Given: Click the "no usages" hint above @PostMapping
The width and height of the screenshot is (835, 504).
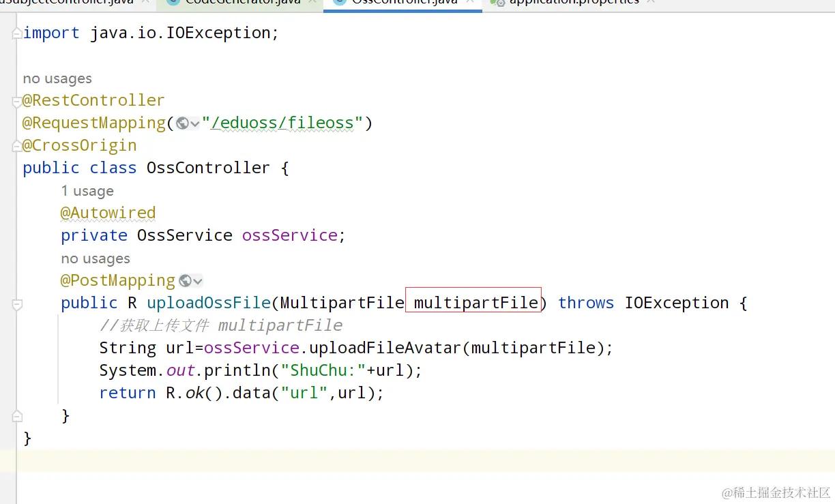Looking at the screenshot, I should pyautogui.click(x=96, y=258).
